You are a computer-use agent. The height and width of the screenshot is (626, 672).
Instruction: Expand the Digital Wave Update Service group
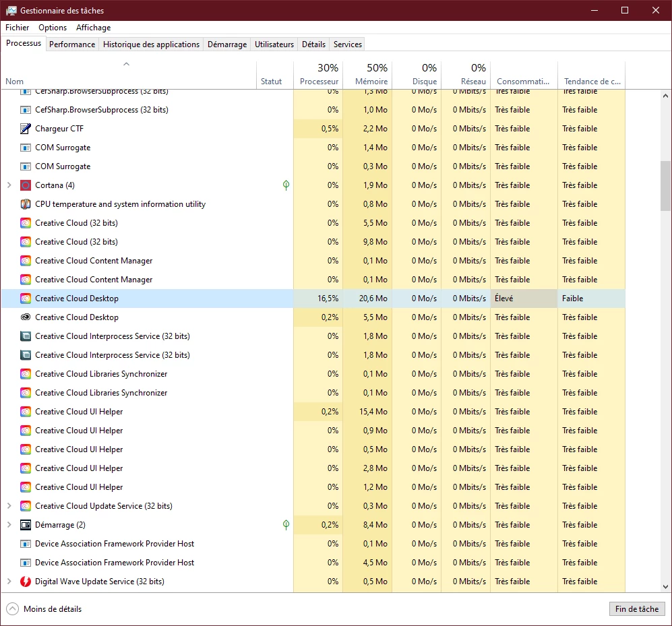click(x=9, y=582)
